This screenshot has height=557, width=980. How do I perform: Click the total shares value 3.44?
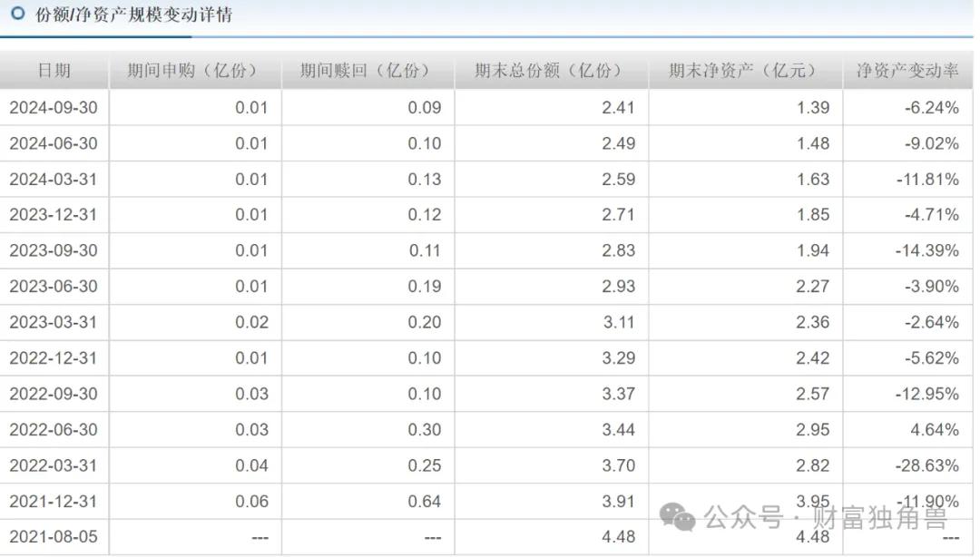coord(619,429)
